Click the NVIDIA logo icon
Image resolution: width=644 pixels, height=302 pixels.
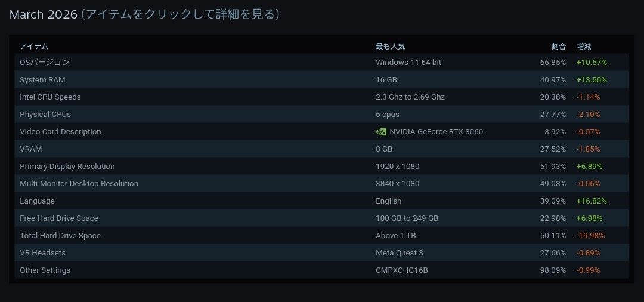[381, 132]
